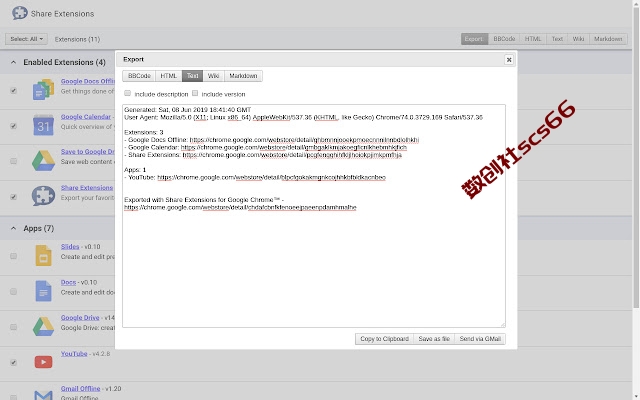The width and height of the screenshot is (640, 400).
Task: Uncheck the Share Extensions row checkbox
Action: click(13, 197)
